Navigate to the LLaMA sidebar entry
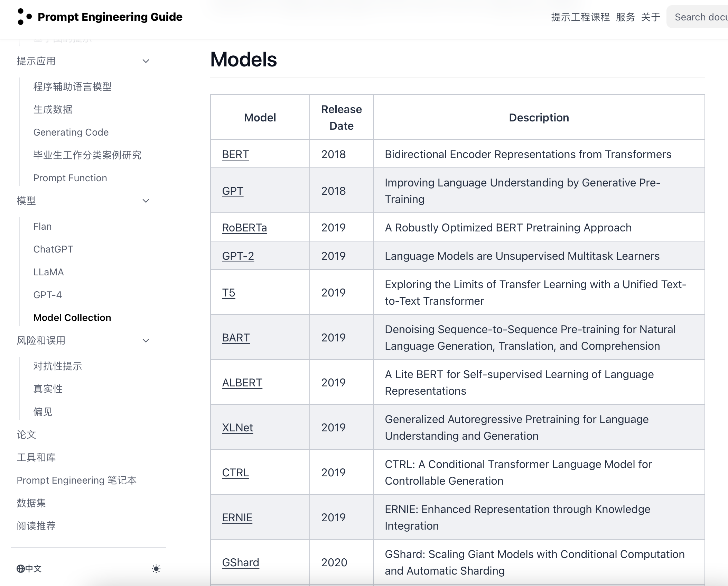Viewport: 728px width, 586px height. point(48,272)
